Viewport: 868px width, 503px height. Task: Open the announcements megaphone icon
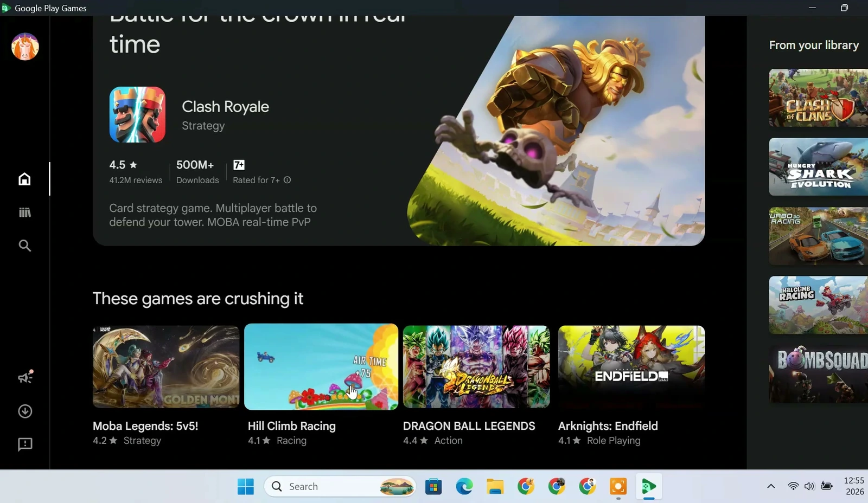[25, 377]
